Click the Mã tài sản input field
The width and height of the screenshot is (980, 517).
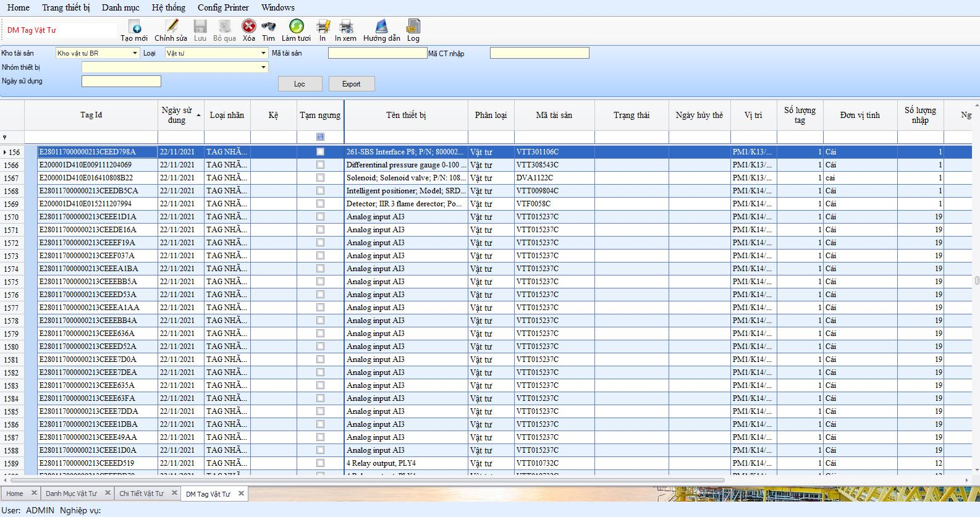click(x=377, y=53)
